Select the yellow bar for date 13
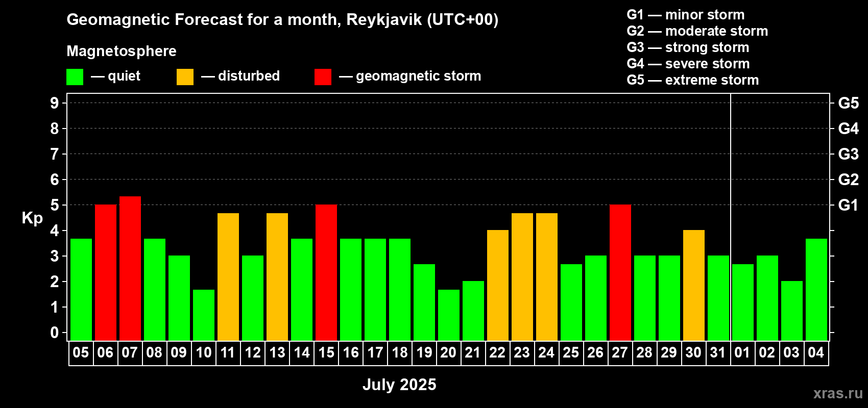 (277, 277)
